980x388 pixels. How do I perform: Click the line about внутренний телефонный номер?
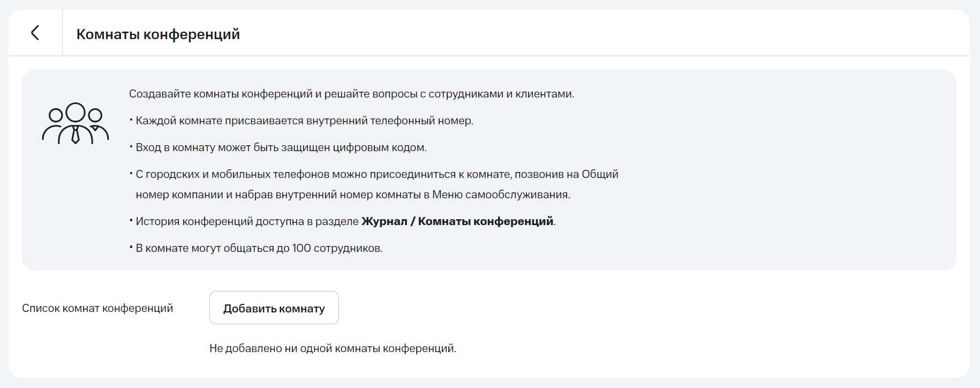(304, 121)
